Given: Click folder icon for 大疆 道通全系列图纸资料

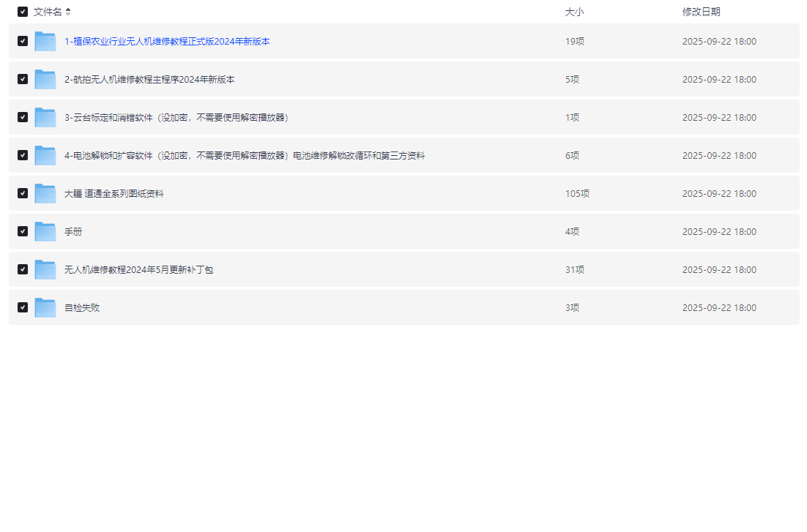Looking at the screenshot, I should 45,194.
